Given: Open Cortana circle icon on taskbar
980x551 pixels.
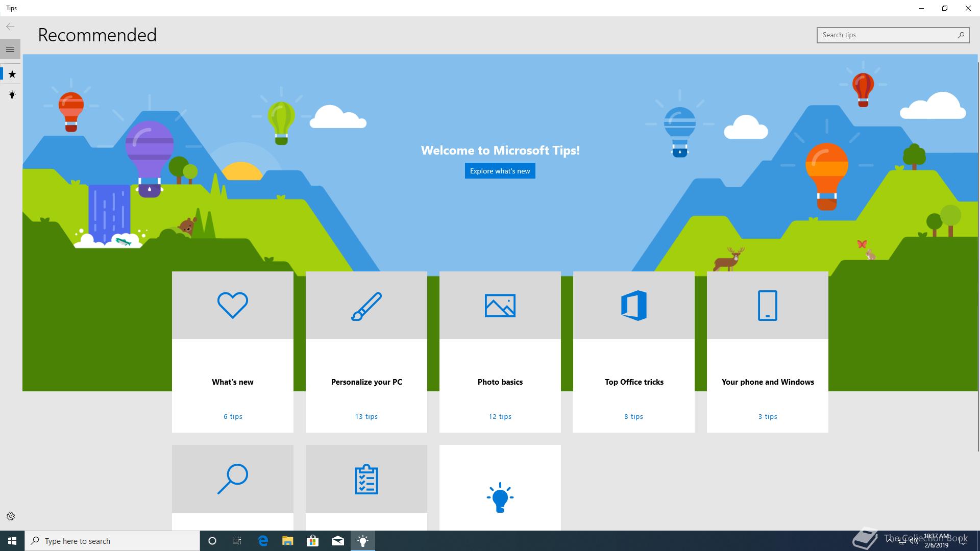Looking at the screenshot, I should [212, 541].
